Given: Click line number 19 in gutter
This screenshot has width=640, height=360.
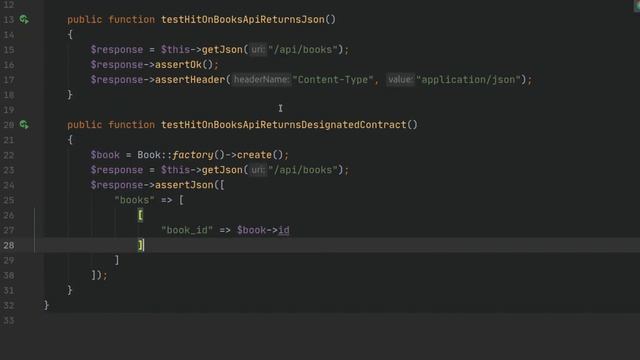Looking at the screenshot, I should (x=9, y=110).
